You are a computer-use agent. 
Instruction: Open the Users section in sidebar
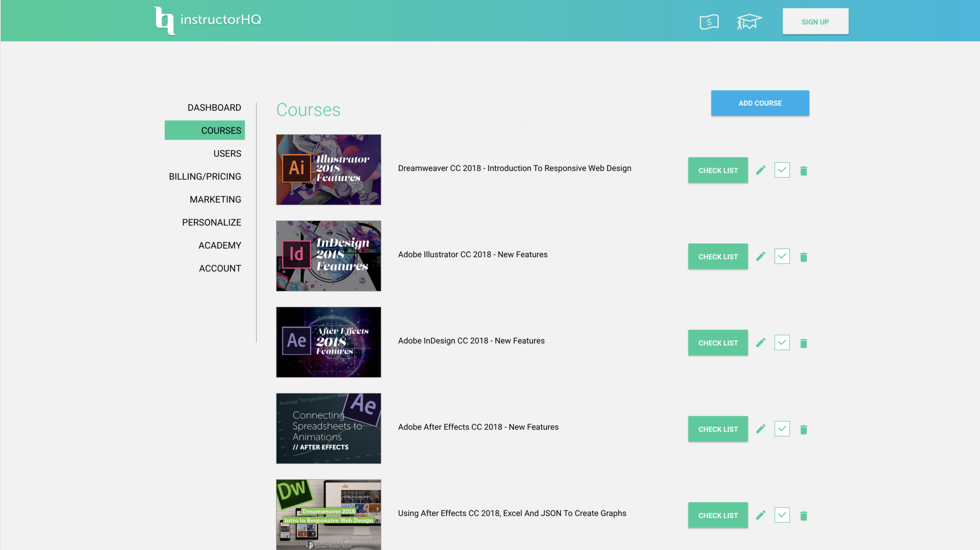tap(227, 153)
